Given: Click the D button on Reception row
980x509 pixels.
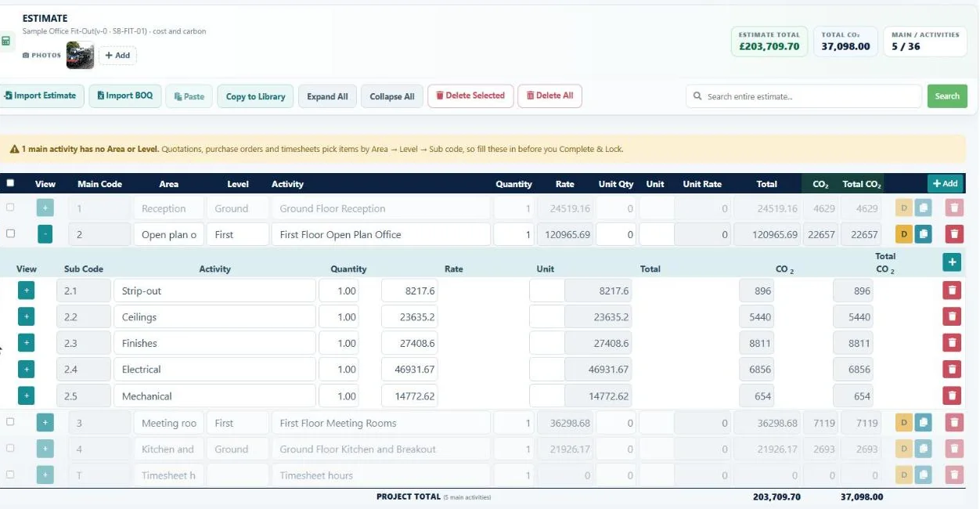Looking at the screenshot, I should tap(903, 208).
